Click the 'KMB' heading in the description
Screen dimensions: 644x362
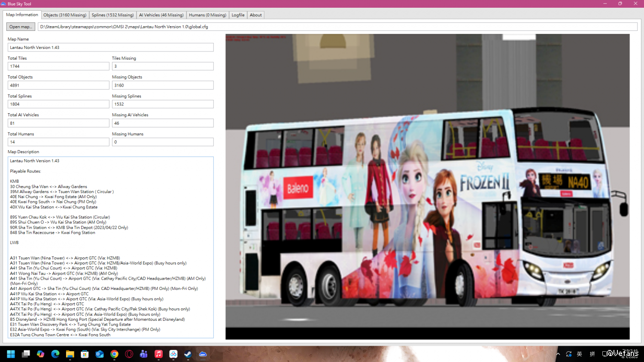(x=15, y=181)
